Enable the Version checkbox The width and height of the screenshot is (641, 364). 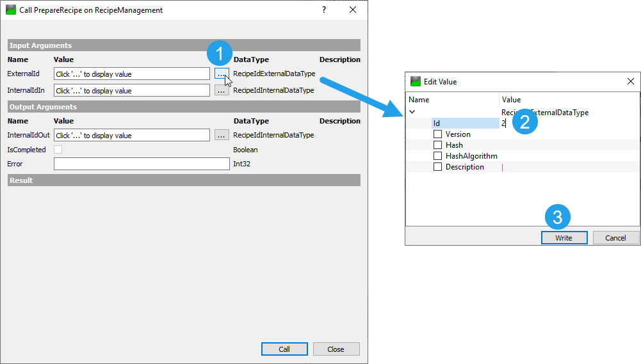coord(438,134)
